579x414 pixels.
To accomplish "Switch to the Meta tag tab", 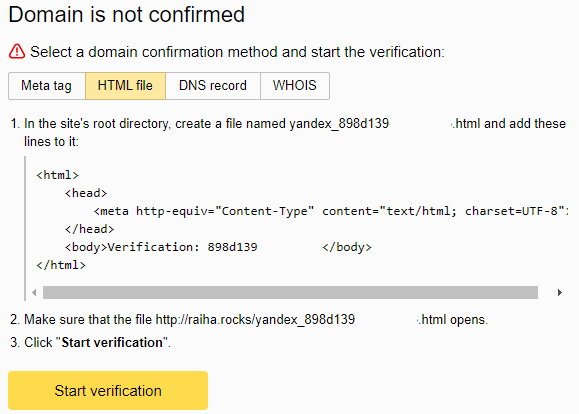I will pos(47,86).
